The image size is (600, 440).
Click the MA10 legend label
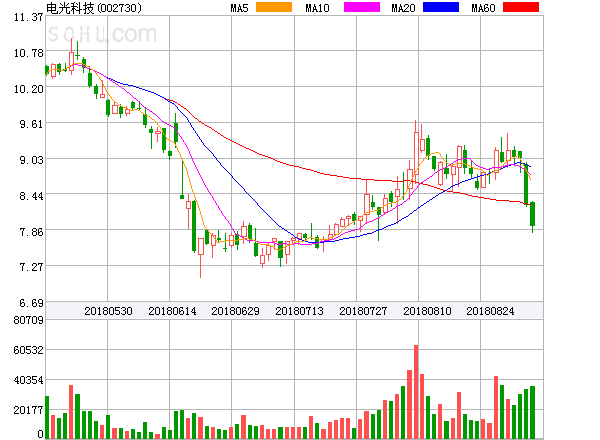pyautogui.click(x=317, y=8)
